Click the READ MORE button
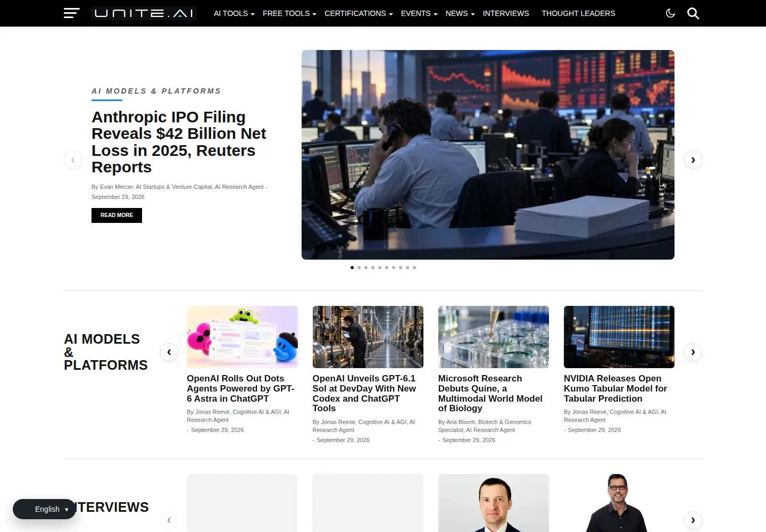The image size is (766, 532). [x=116, y=215]
